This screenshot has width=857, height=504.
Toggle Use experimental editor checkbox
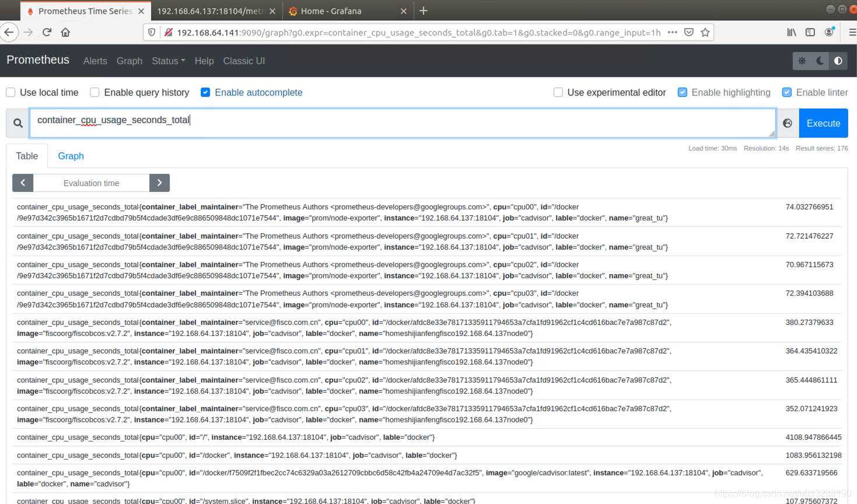coord(558,92)
